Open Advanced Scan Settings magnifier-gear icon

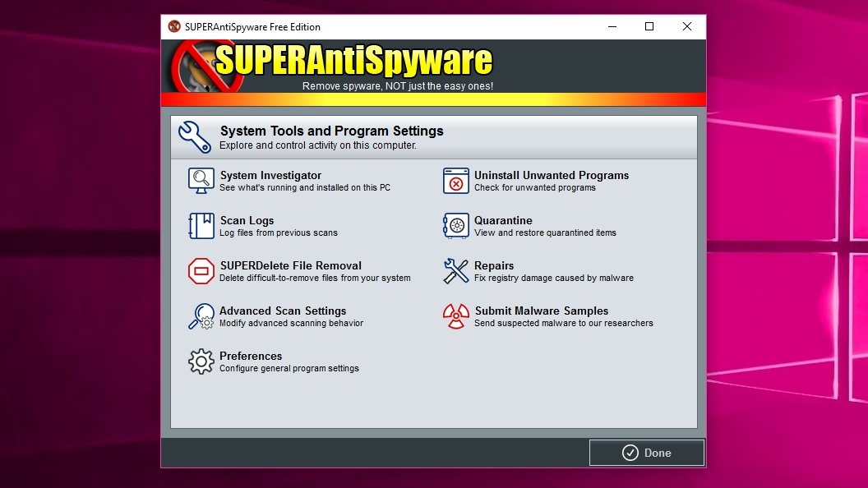point(201,316)
